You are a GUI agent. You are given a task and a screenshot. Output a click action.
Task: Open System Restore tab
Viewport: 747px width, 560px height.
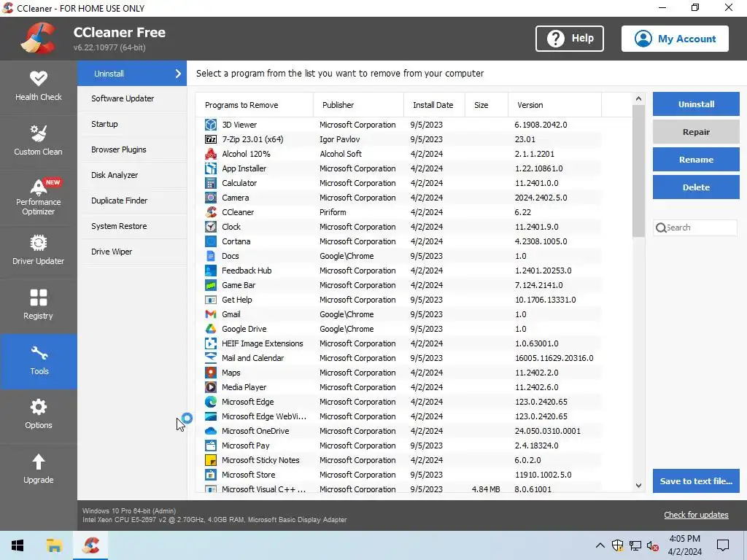[132, 226]
